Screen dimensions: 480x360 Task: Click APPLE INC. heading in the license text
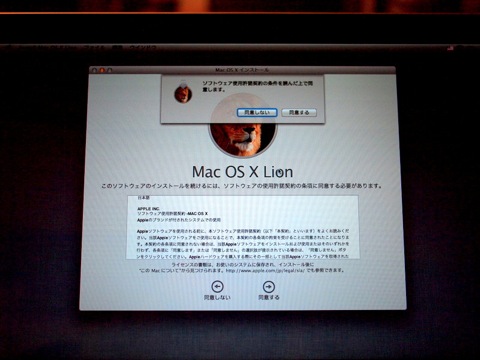click(x=148, y=209)
